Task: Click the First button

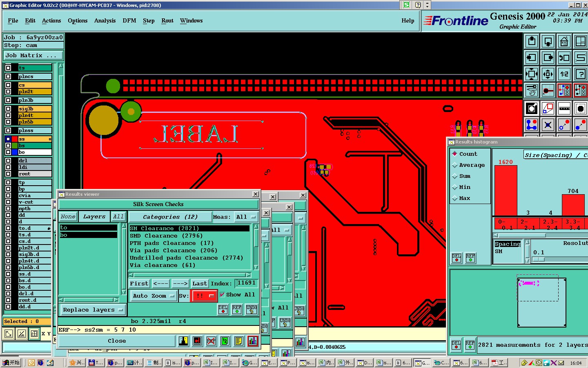Action: pyautogui.click(x=139, y=283)
